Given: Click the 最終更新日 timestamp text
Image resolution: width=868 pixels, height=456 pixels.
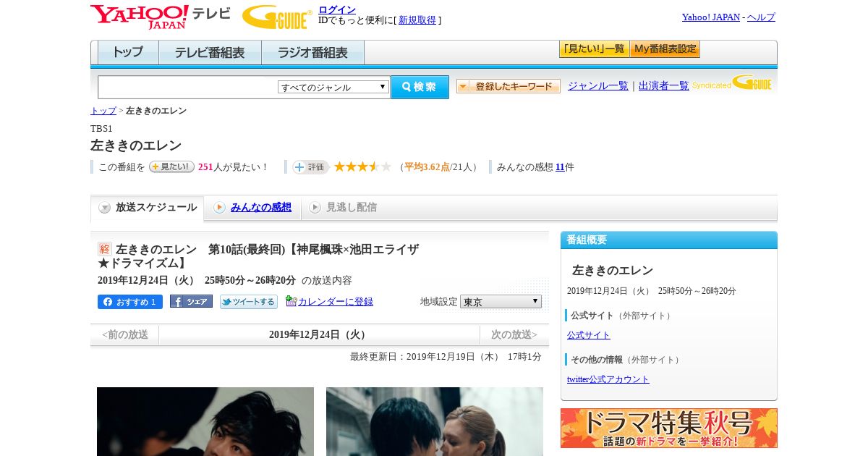Looking at the screenshot, I should tap(446, 357).
